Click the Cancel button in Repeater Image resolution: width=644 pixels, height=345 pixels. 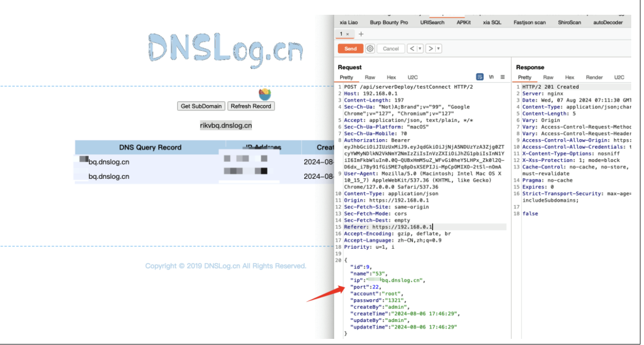pyautogui.click(x=390, y=48)
